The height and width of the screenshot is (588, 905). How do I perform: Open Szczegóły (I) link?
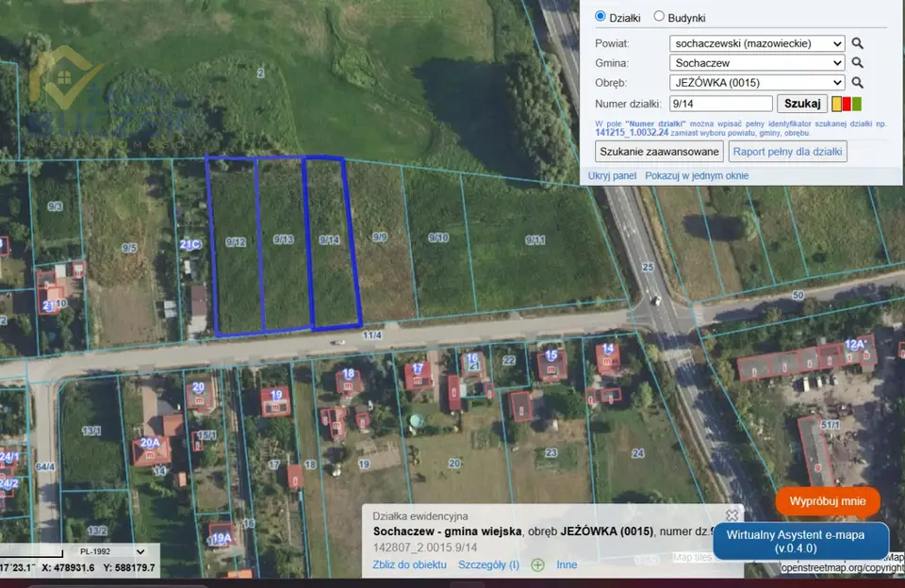(x=489, y=565)
